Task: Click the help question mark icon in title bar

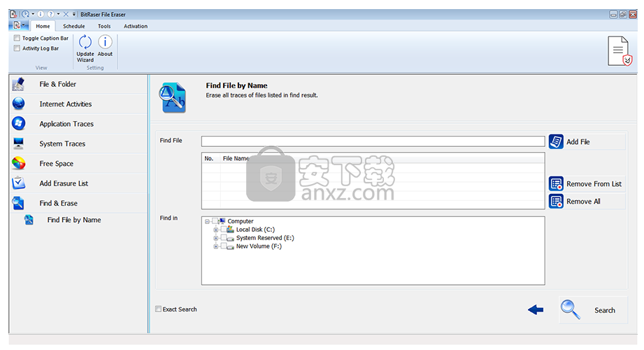Action: (51, 14)
